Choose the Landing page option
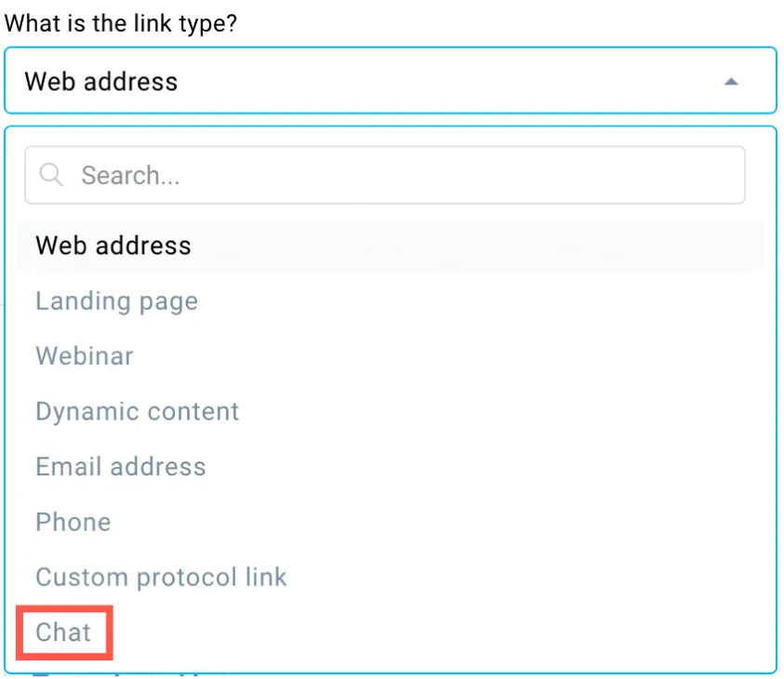 point(116,301)
